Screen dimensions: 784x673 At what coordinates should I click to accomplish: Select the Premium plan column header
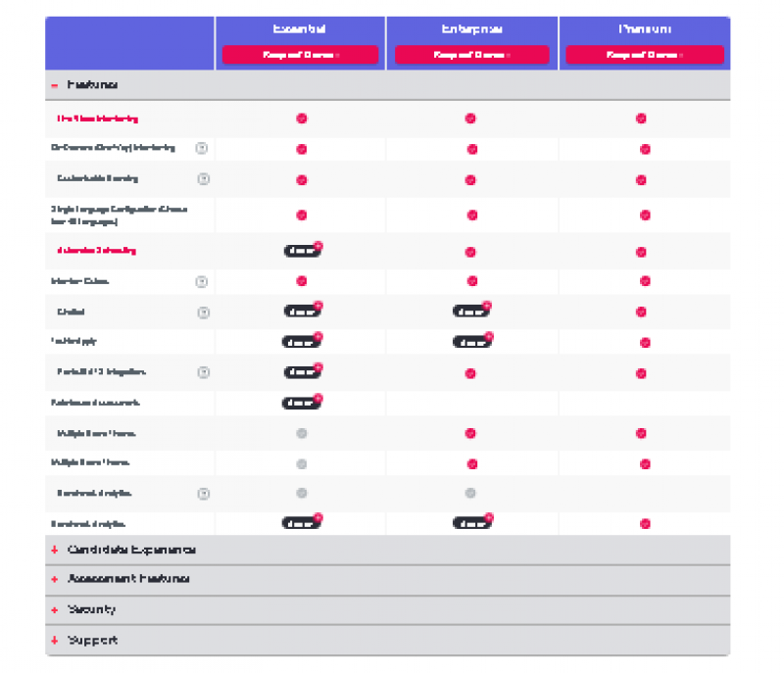point(643,28)
